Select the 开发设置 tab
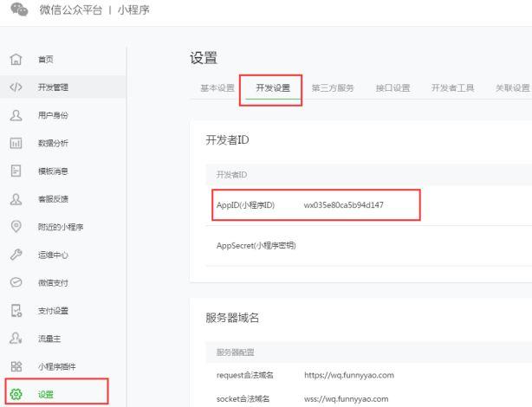This screenshot has width=532, height=407. [273, 87]
